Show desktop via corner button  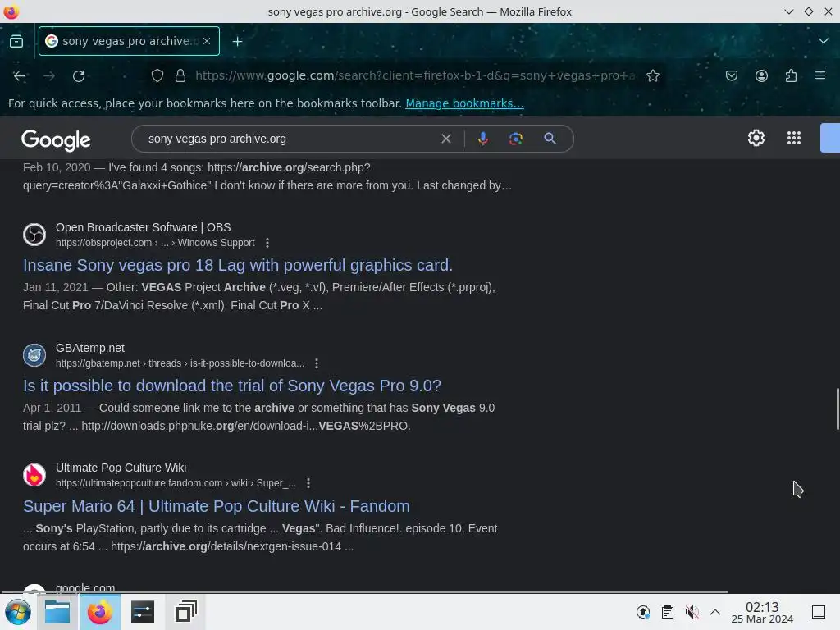click(x=819, y=612)
